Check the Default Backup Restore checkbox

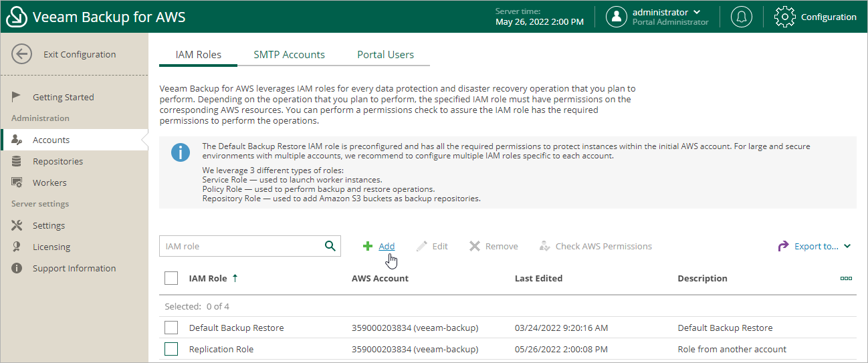(171, 328)
